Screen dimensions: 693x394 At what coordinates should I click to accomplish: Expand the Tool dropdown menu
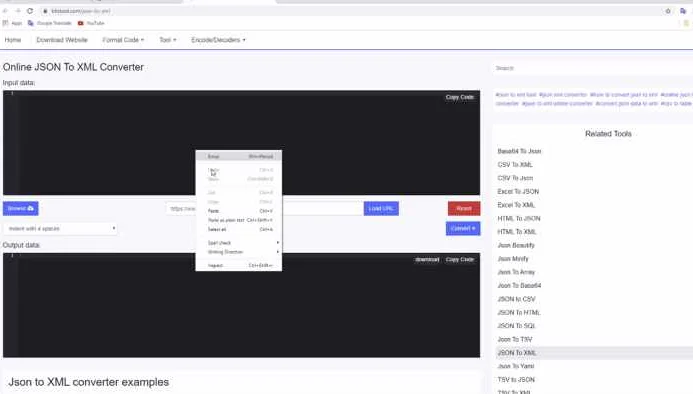click(x=168, y=40)
